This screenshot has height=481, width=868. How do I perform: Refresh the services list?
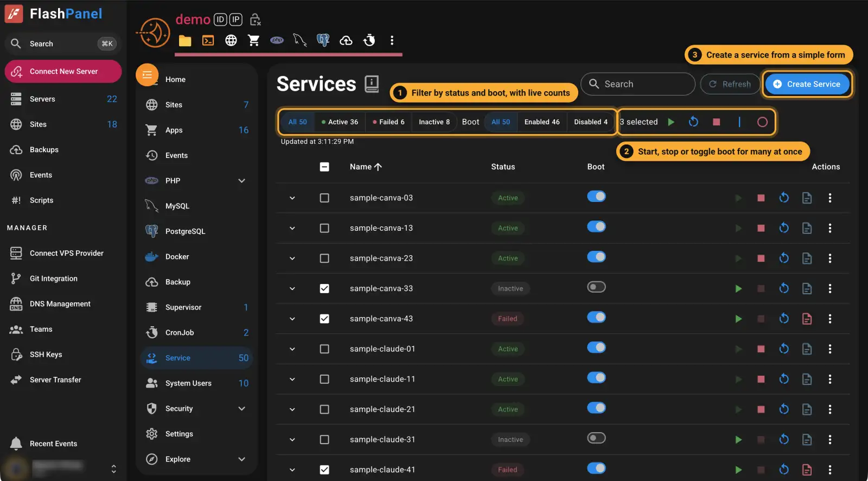[730, 84]
